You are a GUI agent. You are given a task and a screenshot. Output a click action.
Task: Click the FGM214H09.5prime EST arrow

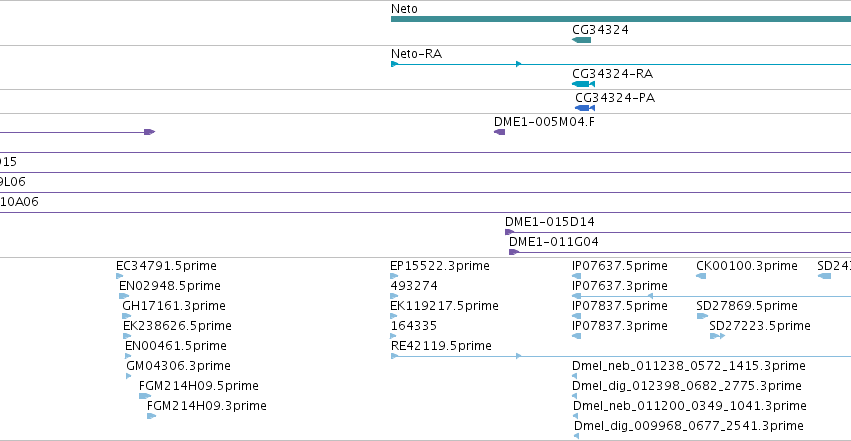[144, 396]
